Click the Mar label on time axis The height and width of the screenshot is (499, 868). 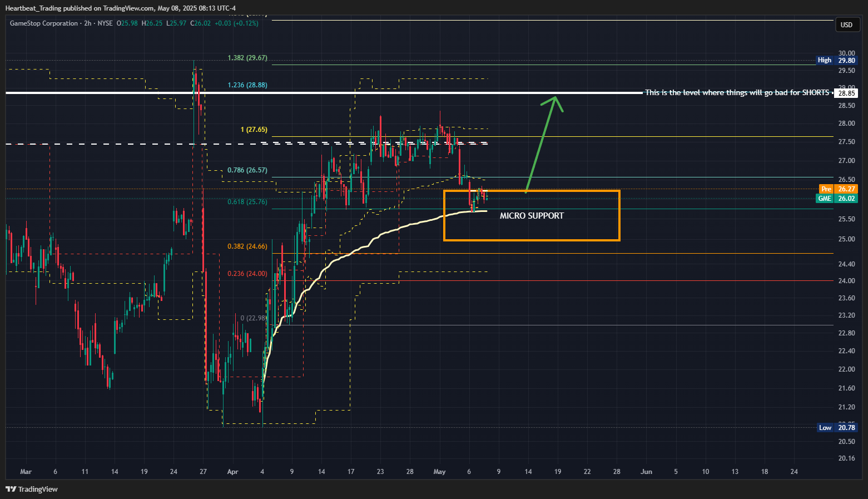[26, 472]
